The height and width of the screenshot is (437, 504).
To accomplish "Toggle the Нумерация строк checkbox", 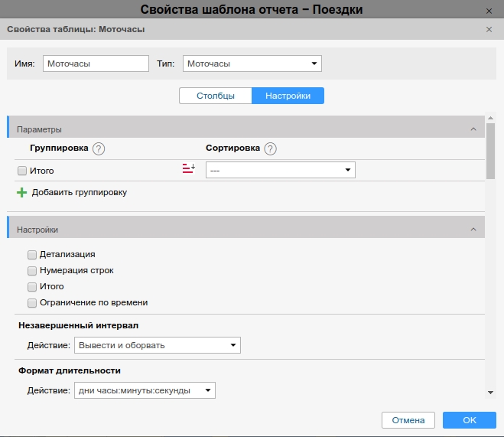I will (32, 270).
